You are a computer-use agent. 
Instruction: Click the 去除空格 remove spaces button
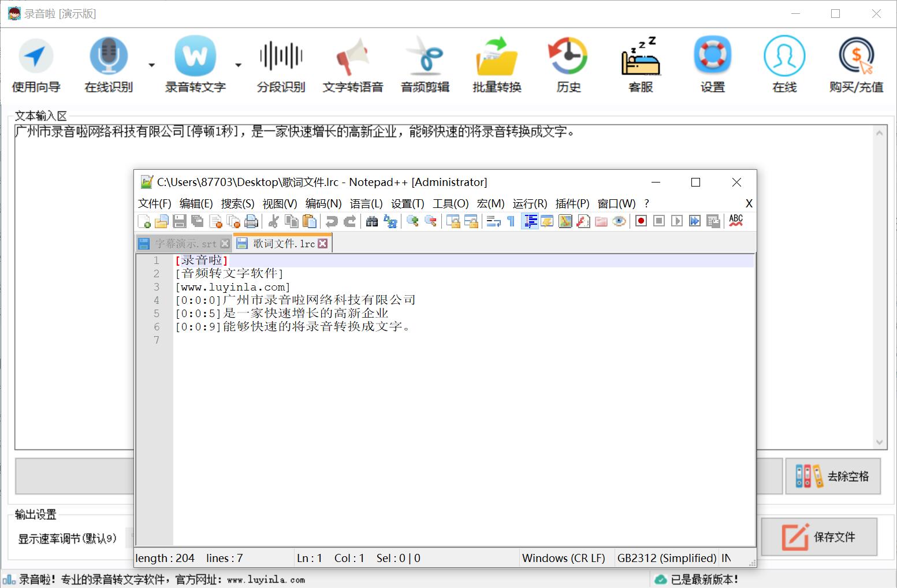tap(833, 476)
